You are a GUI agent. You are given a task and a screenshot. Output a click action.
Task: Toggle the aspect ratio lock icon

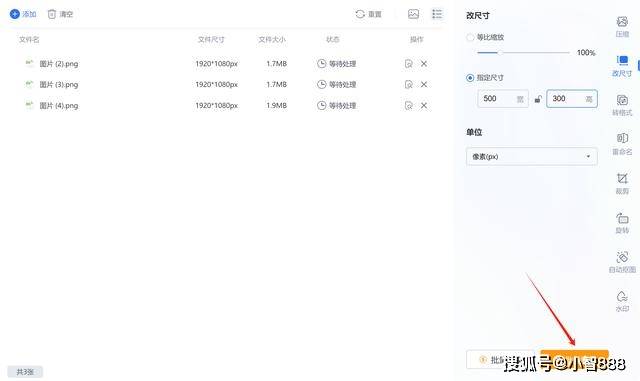click(x=538, y=99)
